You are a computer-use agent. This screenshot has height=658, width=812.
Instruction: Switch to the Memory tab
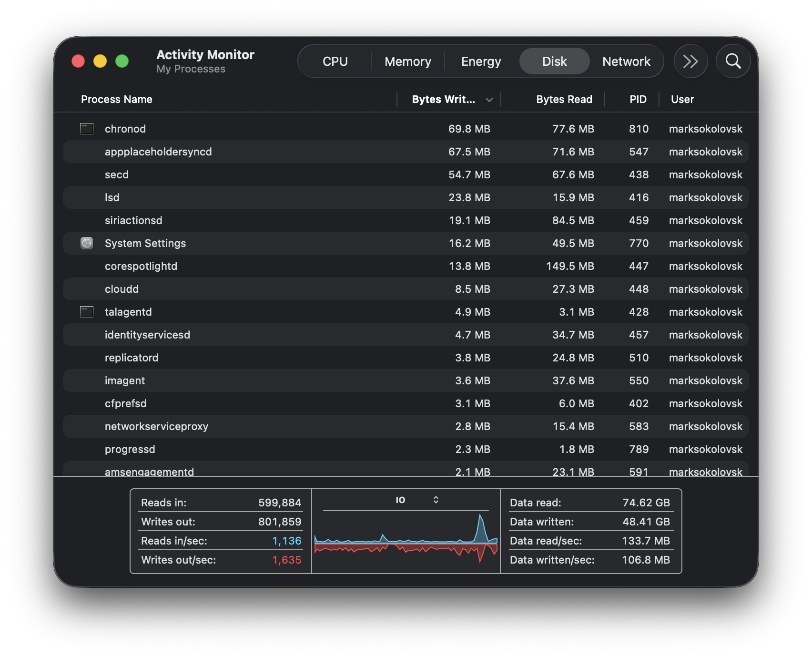407,62
